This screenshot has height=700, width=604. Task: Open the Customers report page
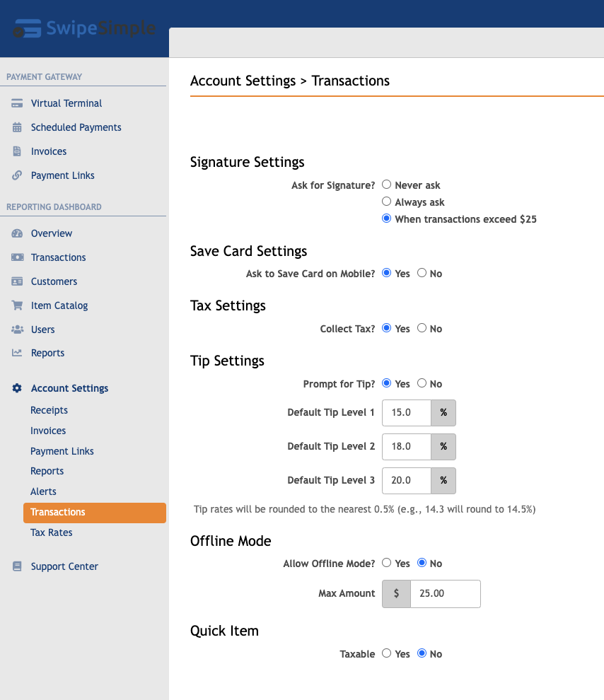coord(54,281)
